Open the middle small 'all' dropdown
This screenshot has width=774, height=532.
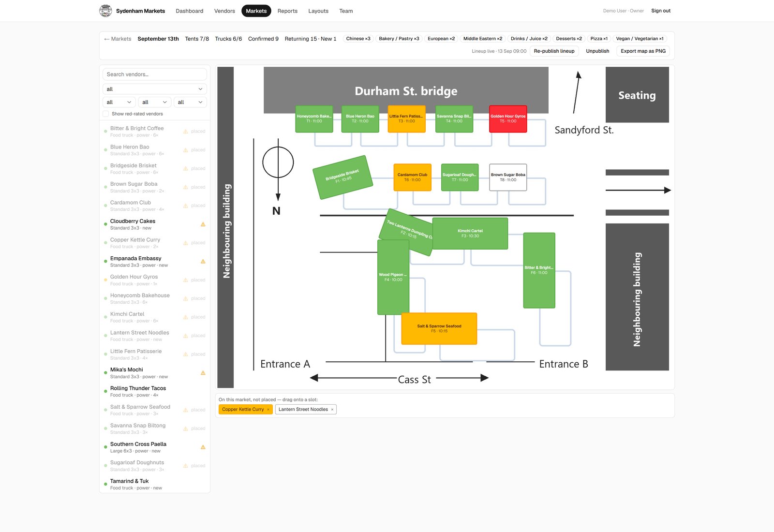155,102
